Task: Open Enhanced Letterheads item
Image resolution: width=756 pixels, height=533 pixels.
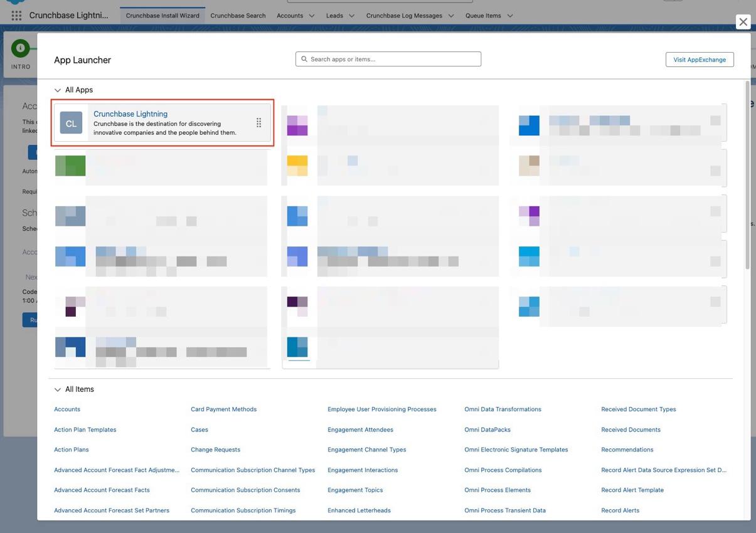Action: 359,510
